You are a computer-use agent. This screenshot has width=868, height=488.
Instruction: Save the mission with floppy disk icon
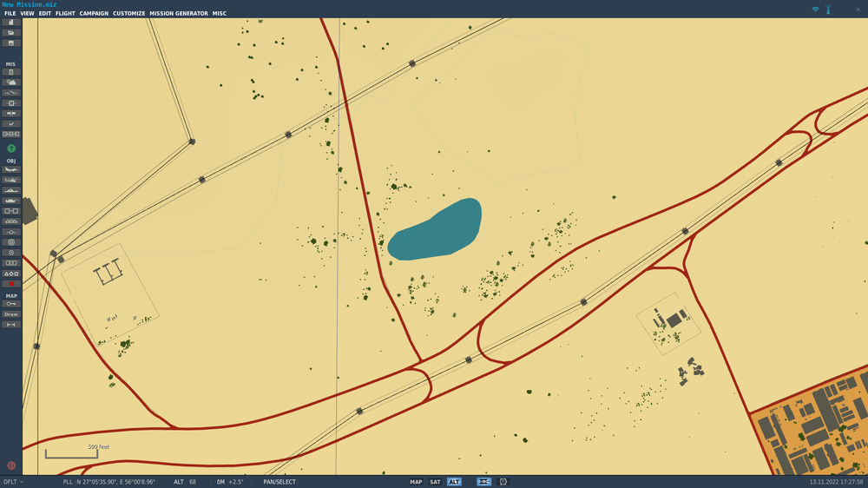[x=11, y=43]
